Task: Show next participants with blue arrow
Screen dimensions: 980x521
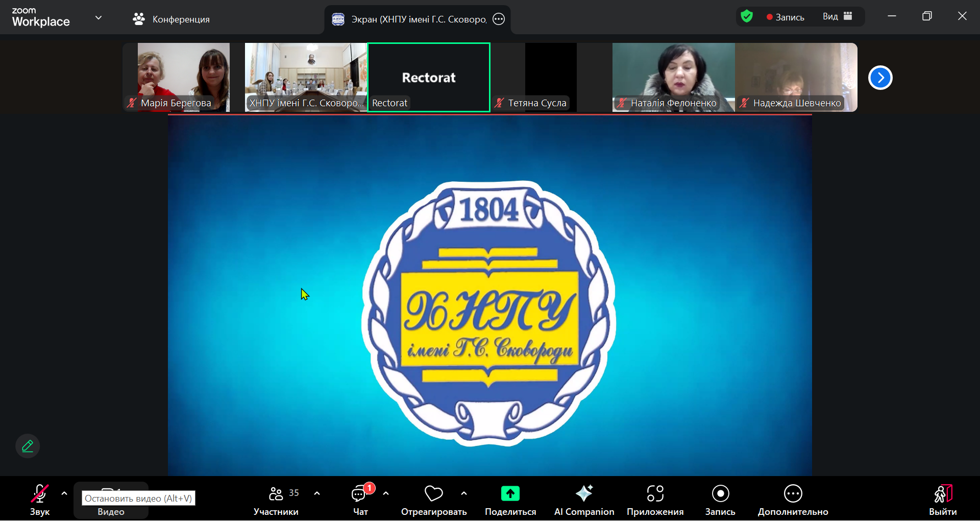Action: point(880,78)
